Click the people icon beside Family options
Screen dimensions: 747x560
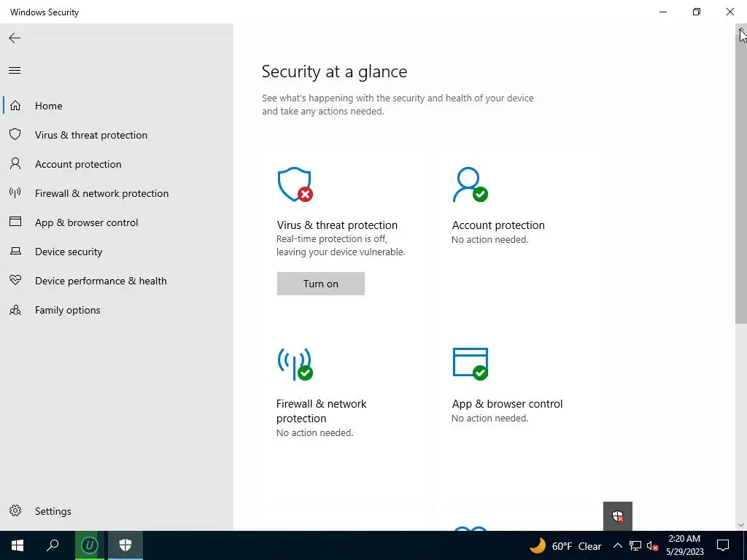tap(15, 310)
